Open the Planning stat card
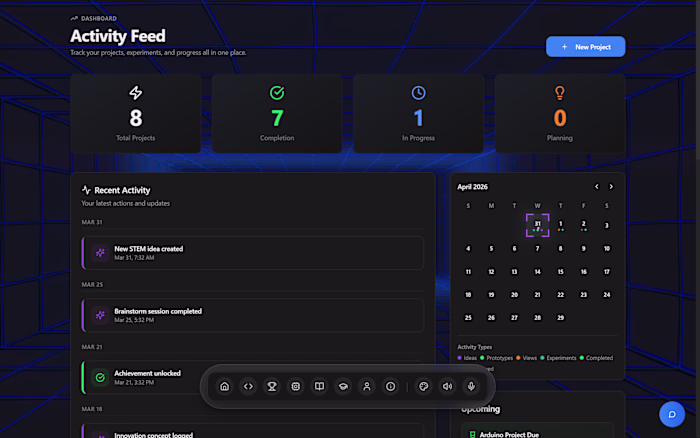 click(x=559, y=114)
